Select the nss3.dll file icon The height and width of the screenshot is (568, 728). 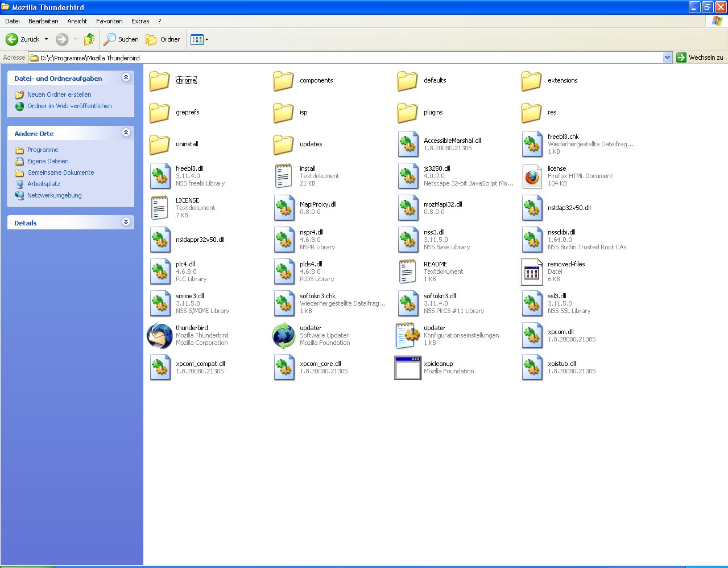[x=408, y=240]
